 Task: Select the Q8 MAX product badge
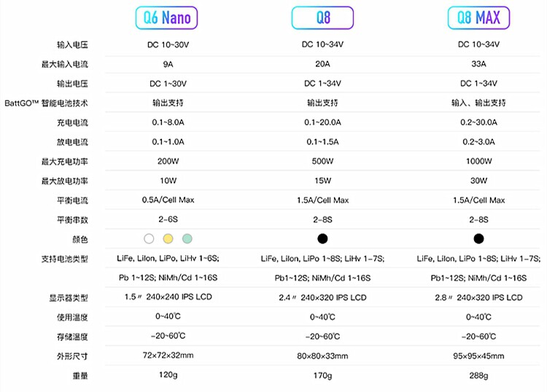pyautogui.click(x=478, y=17)
